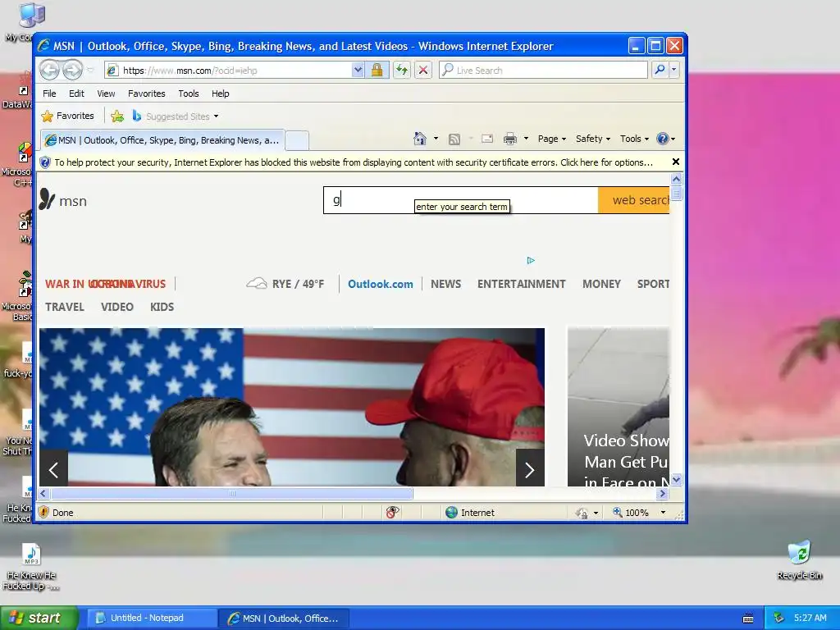The width and height of the screenshot is (840, 630).
Task: Click the Internet security zone indicator
Action: point(470,513)
